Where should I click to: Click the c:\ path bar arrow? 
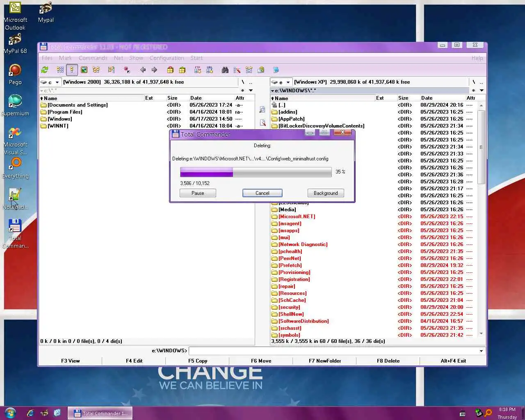point(41,91)
